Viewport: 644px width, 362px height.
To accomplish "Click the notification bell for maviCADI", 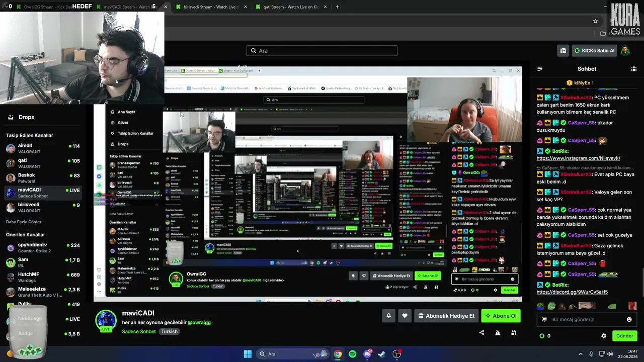I will tap(388, 316).
